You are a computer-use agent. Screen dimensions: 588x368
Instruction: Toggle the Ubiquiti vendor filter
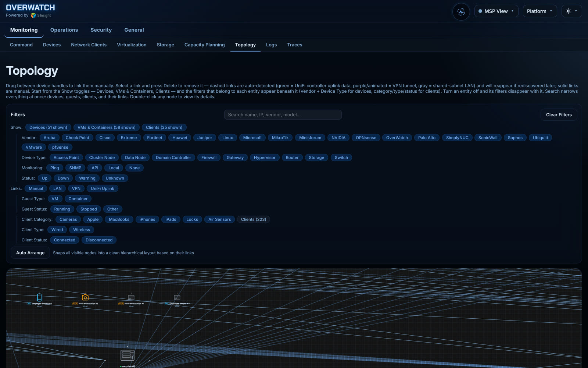(x=540, y=138)
